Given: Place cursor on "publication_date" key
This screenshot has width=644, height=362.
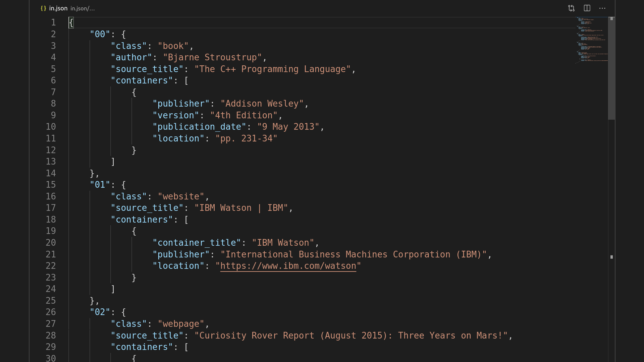Looking at the screenshot, I should (199, 127).
